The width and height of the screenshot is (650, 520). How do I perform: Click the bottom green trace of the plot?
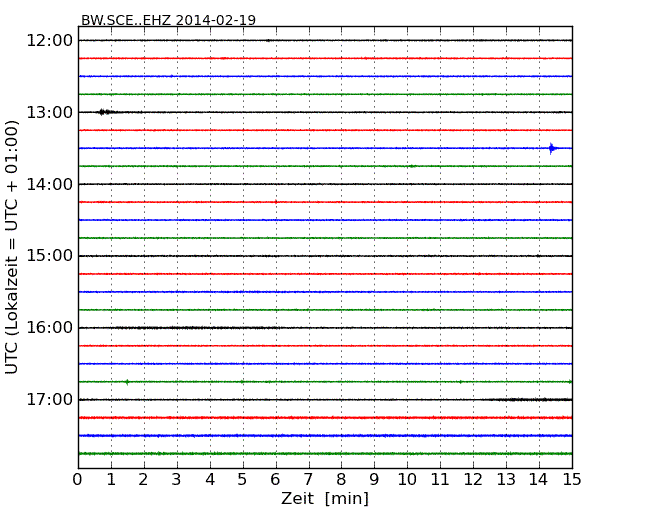tap(325, 453)
